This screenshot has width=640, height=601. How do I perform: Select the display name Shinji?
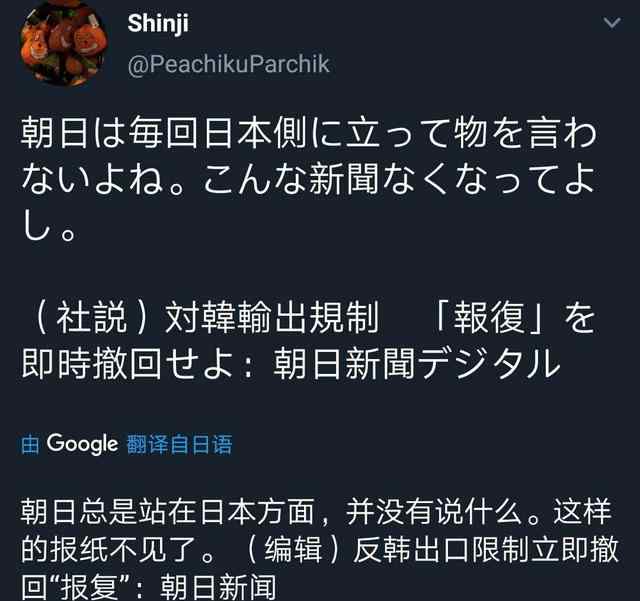[x=158, y=24]
